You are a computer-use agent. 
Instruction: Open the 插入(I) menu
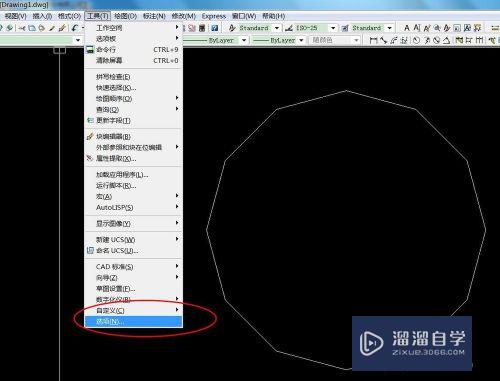(42, 16)
